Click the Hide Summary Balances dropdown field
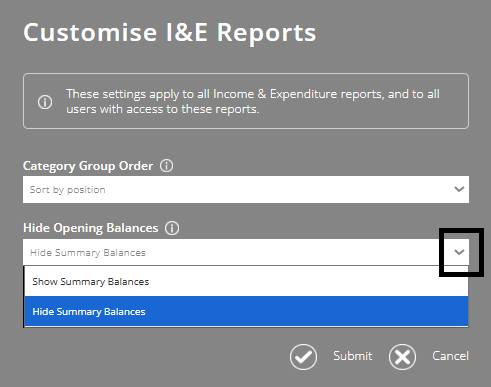Screen dimensions: 491x387 pyautogui.click(x=246, y=252)
